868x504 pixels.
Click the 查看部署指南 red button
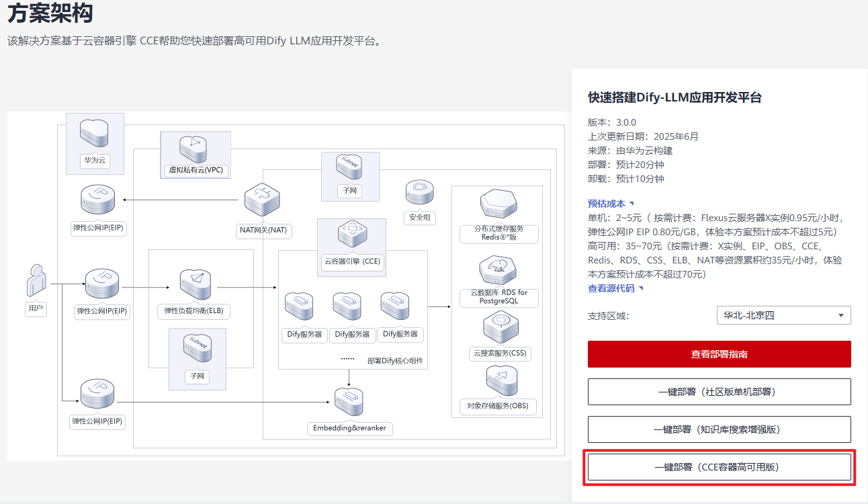[x=720, y=354]
